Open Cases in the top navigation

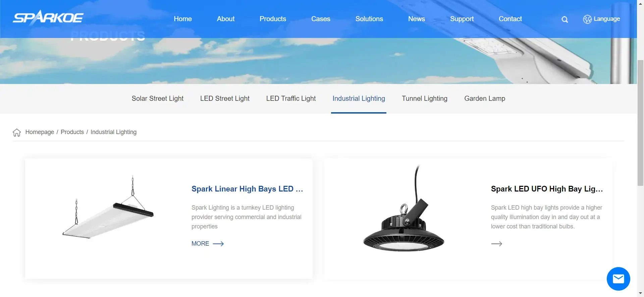click(x=321, y=19)
